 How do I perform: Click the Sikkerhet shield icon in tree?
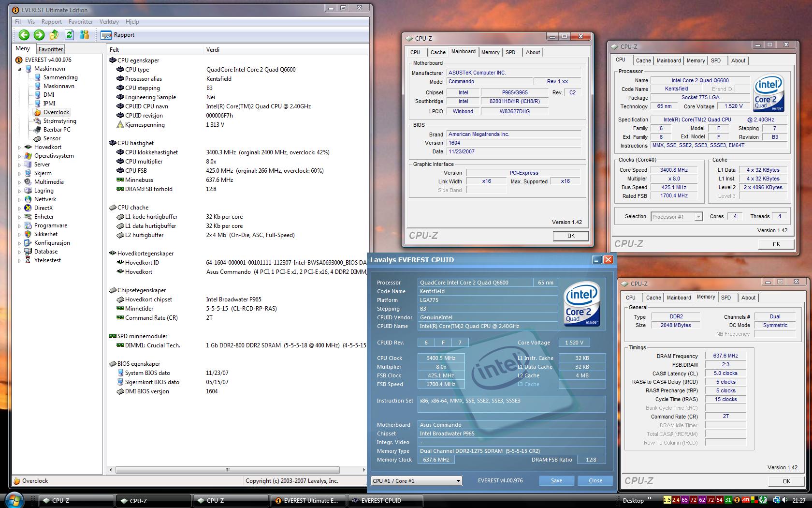[x=29, y=234]
